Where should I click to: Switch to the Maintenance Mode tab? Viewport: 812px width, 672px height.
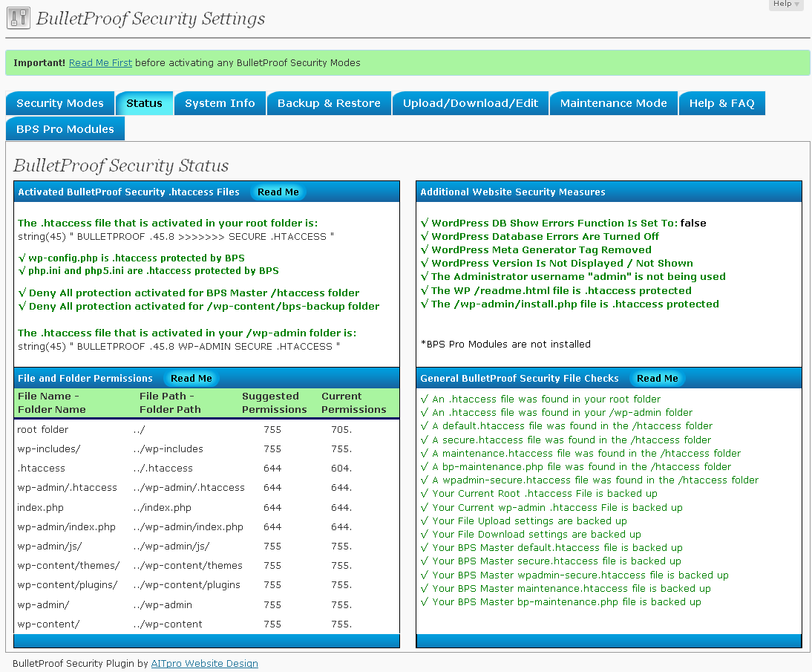coord(614,103)
